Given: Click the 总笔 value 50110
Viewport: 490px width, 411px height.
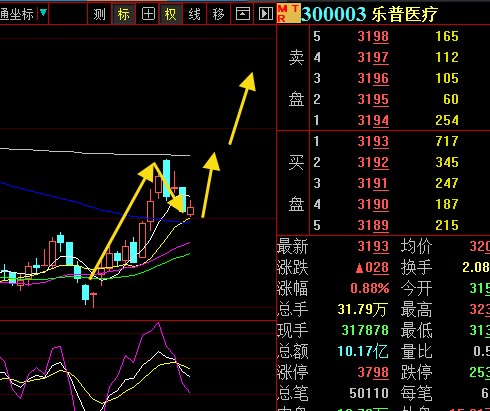Looking at the screenshot, I should pyautogui.click(x=369, y=393).
